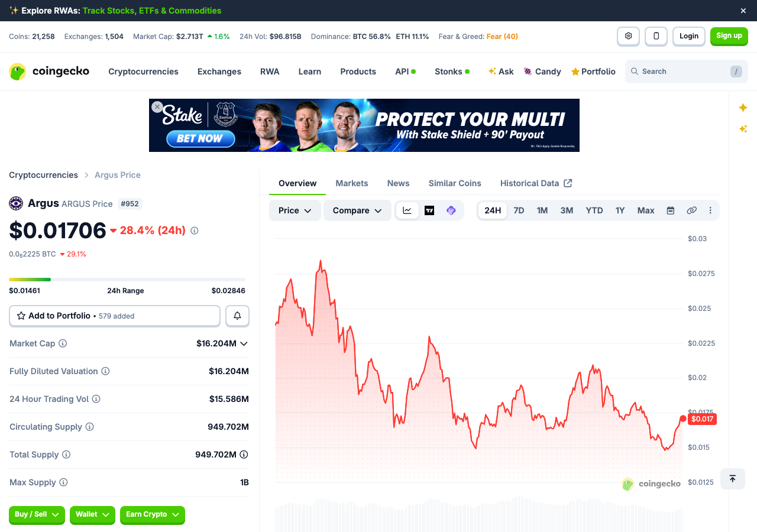Open chart more options menu

point(710,210)
